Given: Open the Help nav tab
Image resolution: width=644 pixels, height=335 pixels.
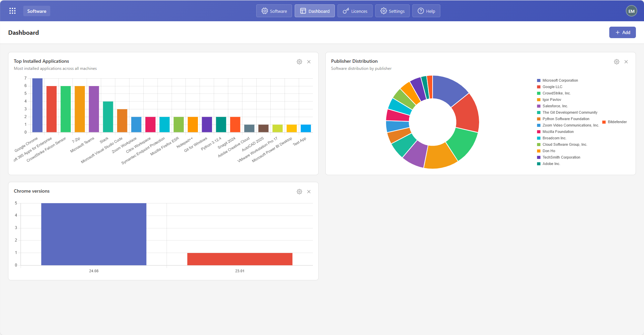Looking at the screenshot, I should 426,11.
